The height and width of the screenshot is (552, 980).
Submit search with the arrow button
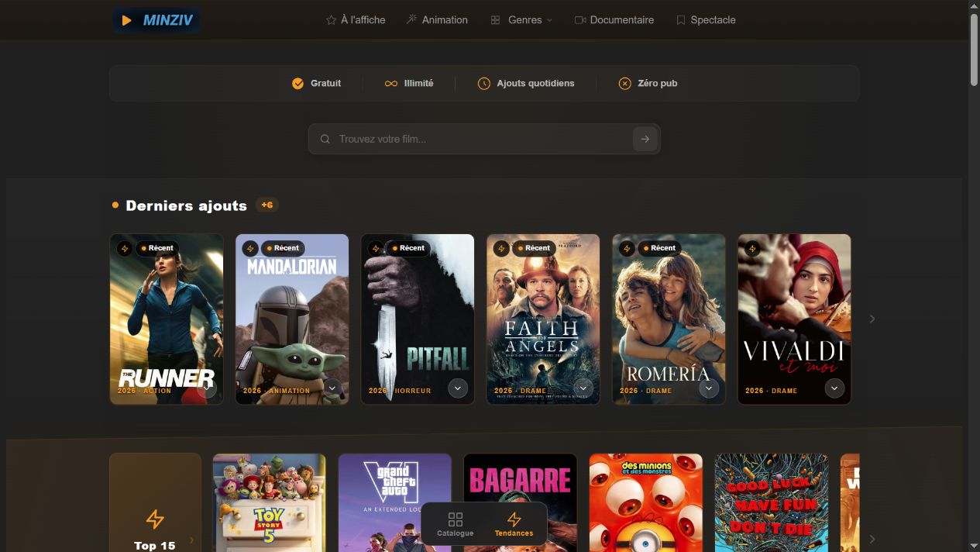point(645,140)
